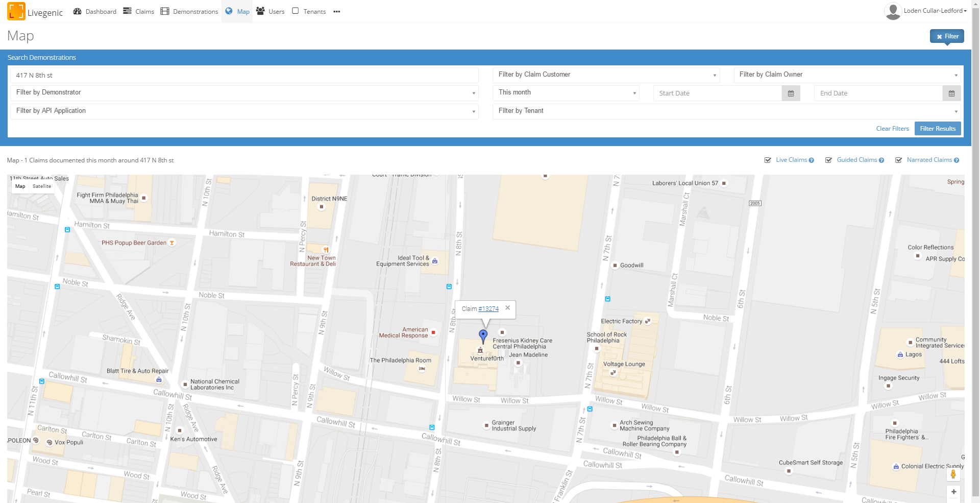The image size is (980, 503).
Task: Open the Users page
Action: tap(271, 11)
